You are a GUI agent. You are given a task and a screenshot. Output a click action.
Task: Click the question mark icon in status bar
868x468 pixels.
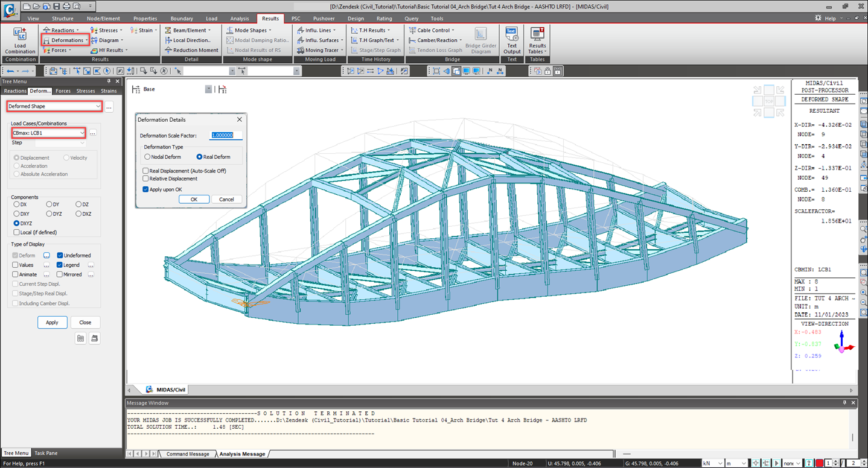click(x=809, y=463)
